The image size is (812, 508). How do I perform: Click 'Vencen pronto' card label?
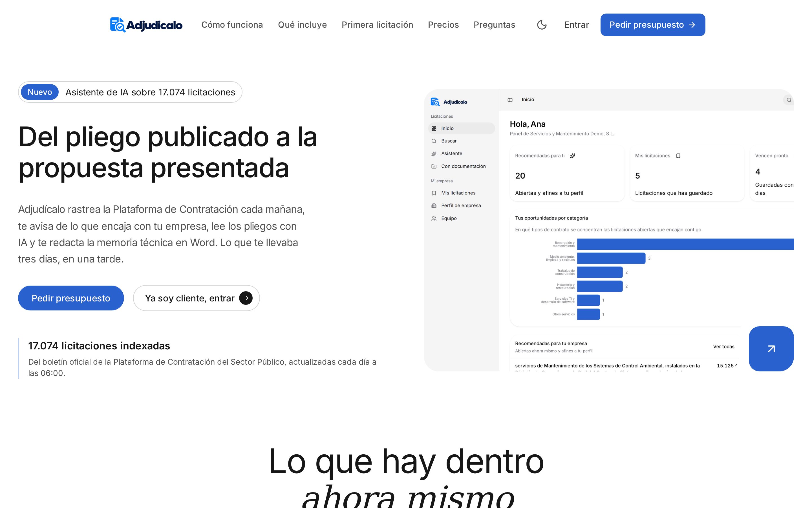click(x=771, y=156)
